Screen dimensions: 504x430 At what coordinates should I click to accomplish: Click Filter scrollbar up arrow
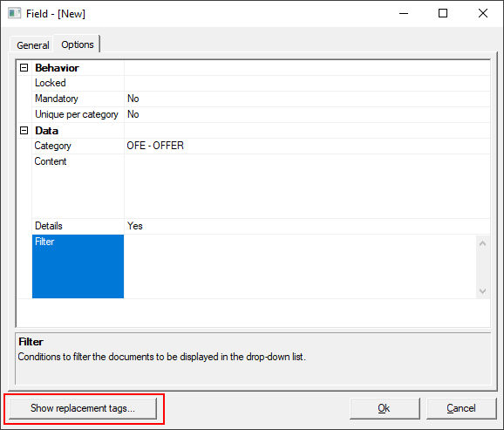(482, 243)
